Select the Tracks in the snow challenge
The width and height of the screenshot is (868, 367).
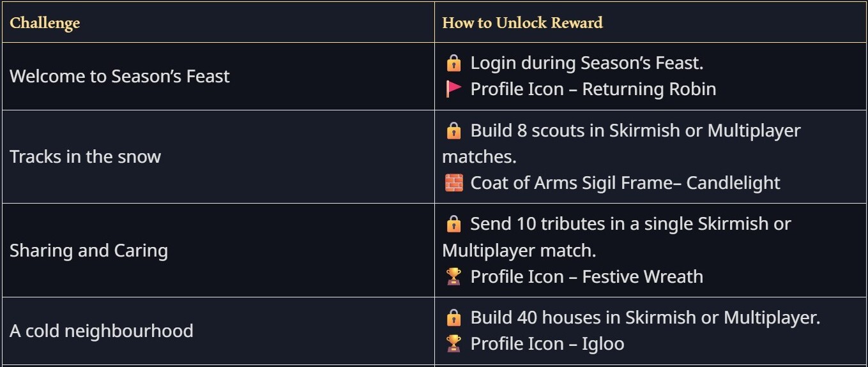coord(85,157)
